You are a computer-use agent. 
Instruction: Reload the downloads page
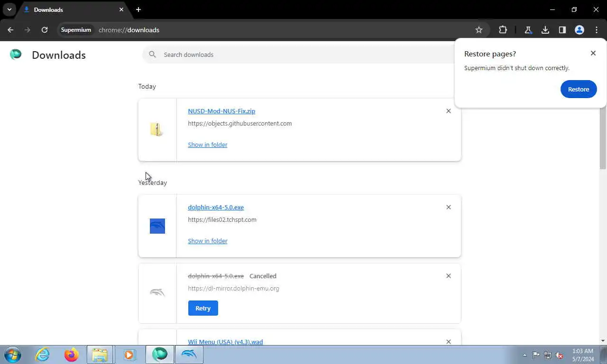pyautogui.click(x=45, y=30)
